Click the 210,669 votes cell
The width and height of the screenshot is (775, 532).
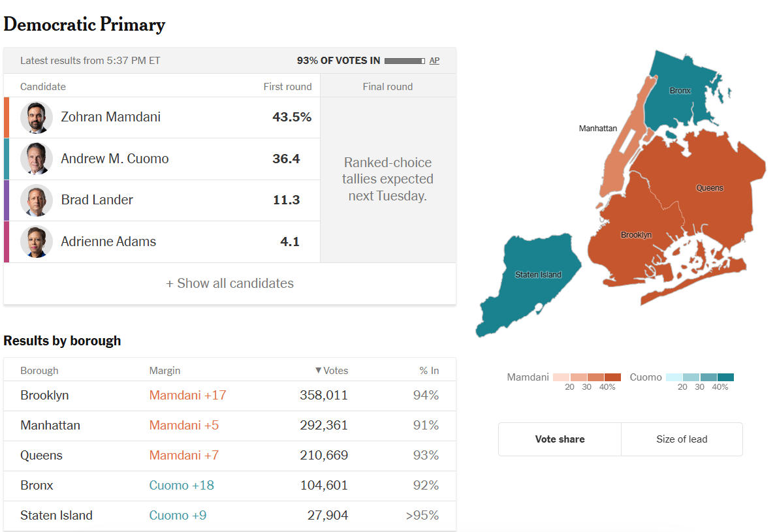coord(324,456)
